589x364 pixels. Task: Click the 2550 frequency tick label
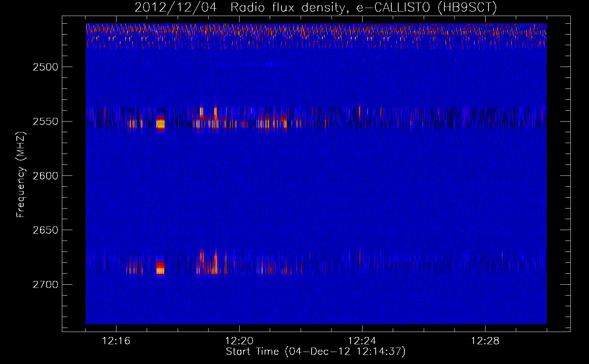(46, 122)
